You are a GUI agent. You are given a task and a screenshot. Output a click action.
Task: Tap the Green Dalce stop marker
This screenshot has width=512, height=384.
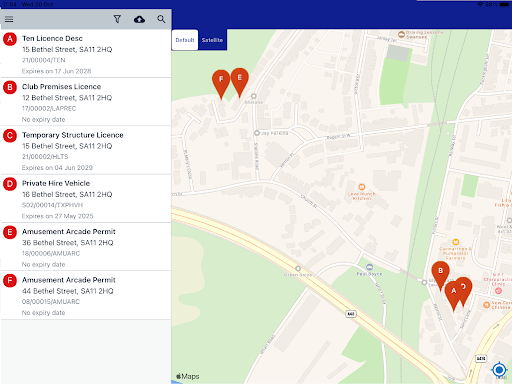point(298,268)
